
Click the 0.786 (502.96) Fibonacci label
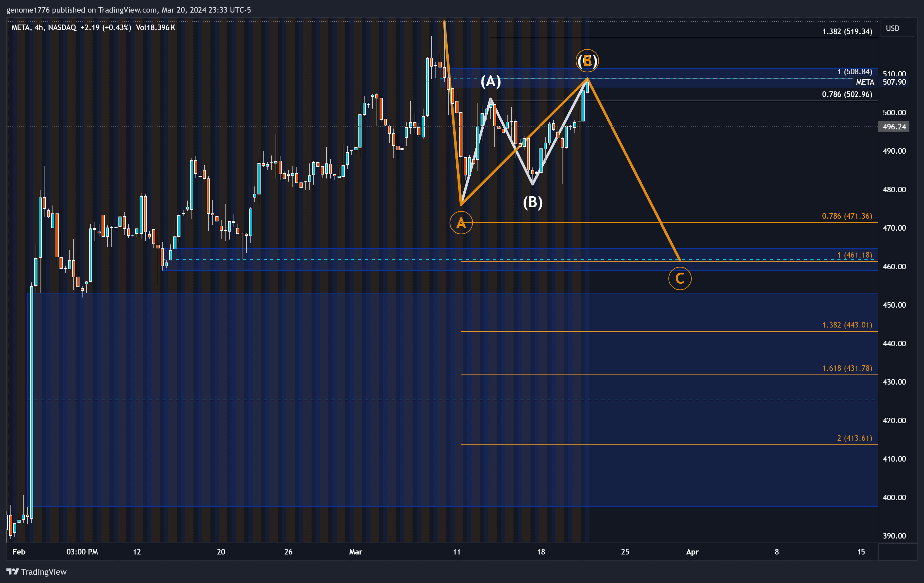coord(847,94)
